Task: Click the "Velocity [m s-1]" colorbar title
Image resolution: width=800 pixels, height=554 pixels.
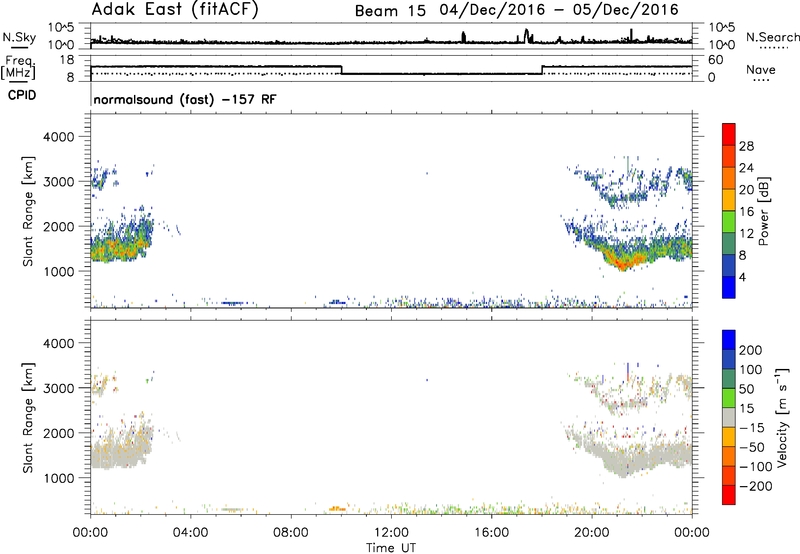Action: pos(782,417)
